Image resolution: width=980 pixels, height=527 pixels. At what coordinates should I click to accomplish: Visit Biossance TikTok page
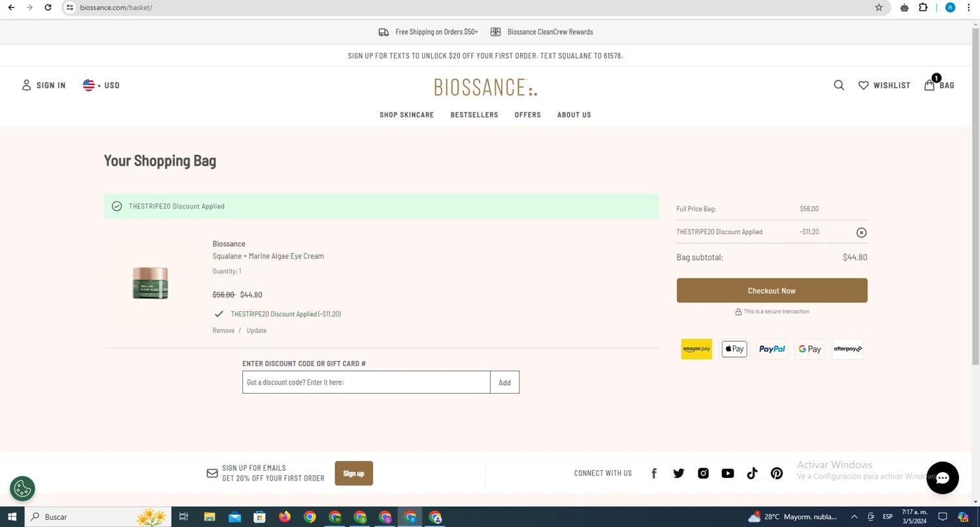(x=752, y=473)
